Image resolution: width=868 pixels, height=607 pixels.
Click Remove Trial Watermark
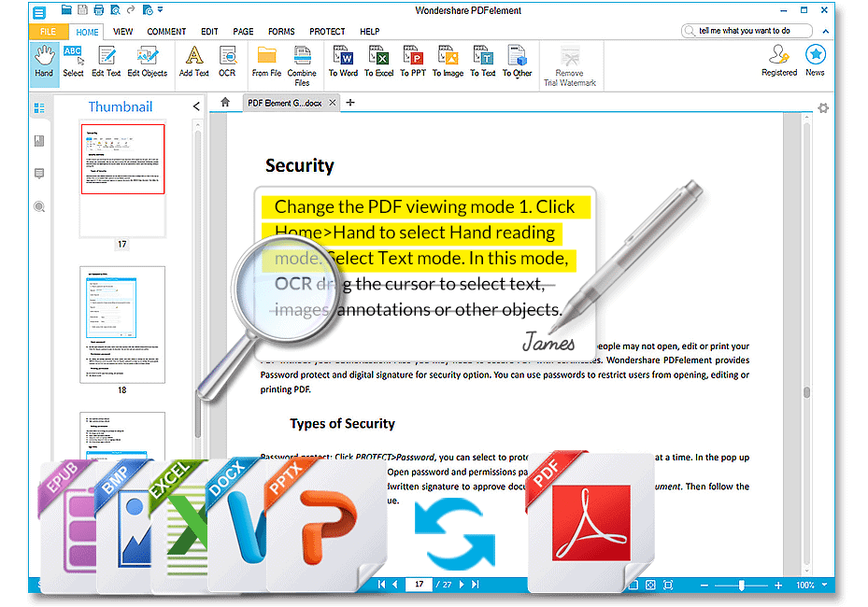pyautogui.click(x=570, y=66)
